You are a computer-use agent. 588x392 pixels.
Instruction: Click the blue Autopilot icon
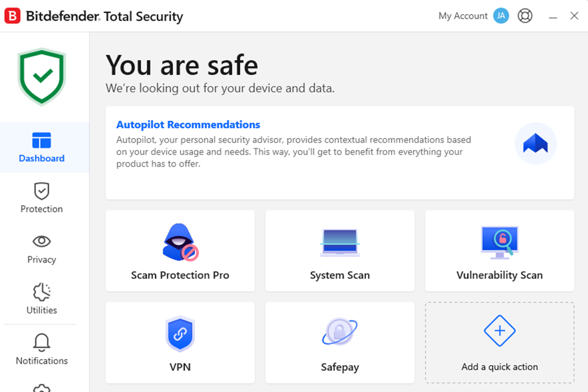click(x=536, y=144)
